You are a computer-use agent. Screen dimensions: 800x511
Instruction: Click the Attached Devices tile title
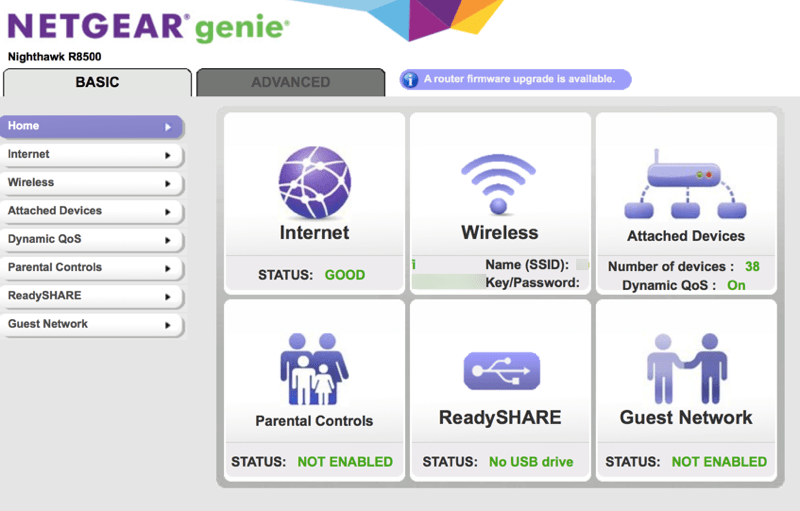(x=686, y=236)
